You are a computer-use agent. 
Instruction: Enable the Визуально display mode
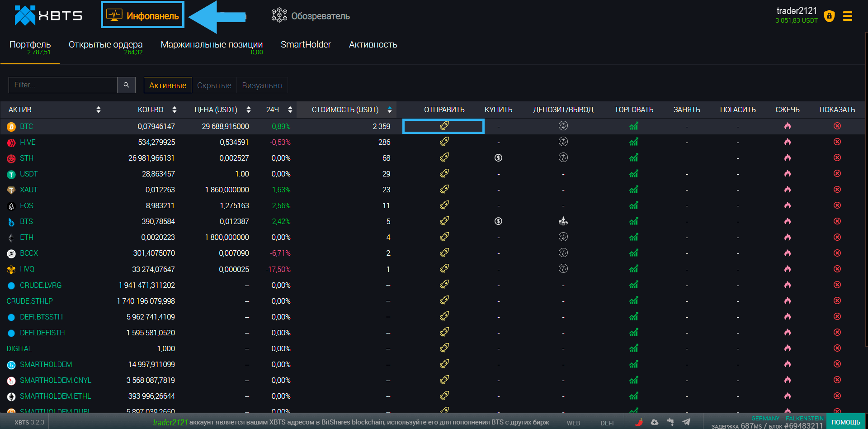[262, 85]
